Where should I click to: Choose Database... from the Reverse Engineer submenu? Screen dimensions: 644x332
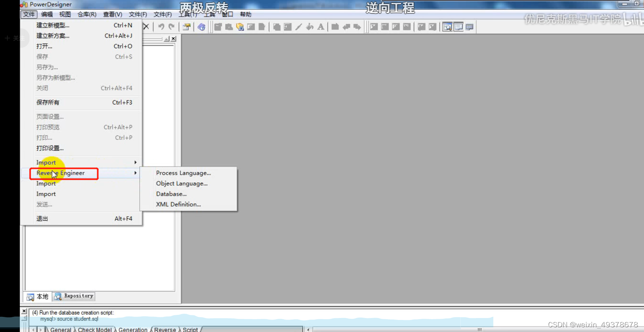171,194
